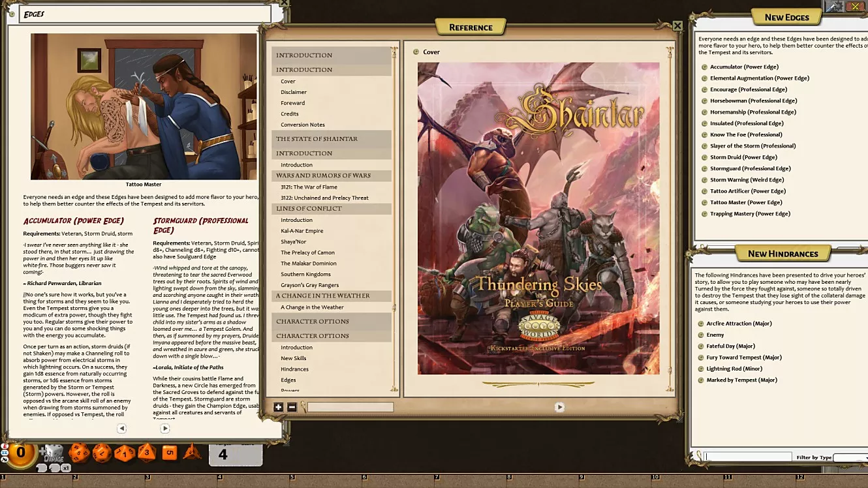Click the Shaintar cover image
The image size is (868, 488).
pyautogui.click(x=538, y=219)
